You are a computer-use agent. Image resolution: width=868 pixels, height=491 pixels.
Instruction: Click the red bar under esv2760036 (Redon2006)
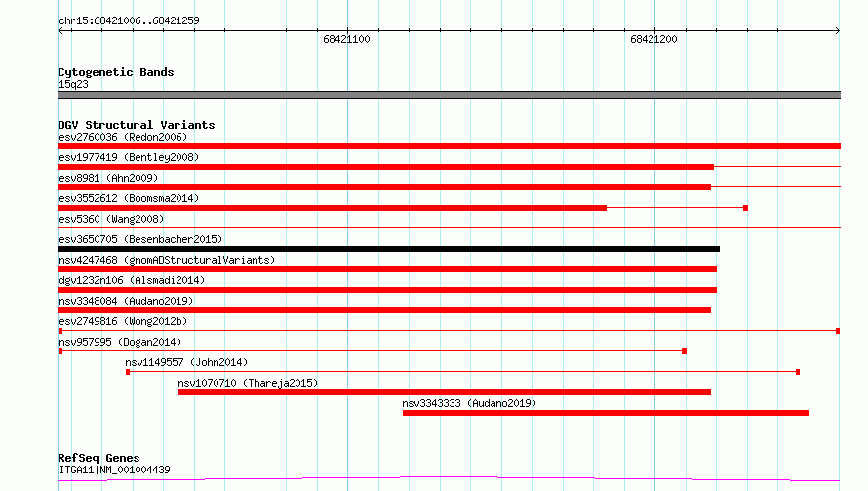point(449,146)
